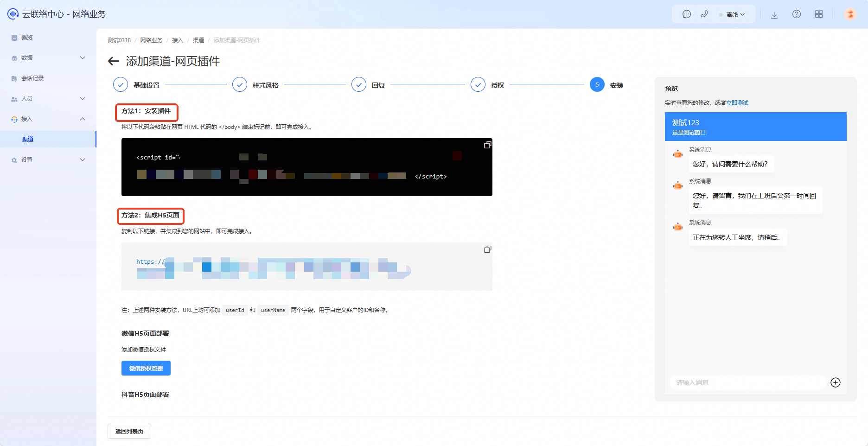
Task: Click bot avatar beside 正在为您转人工坐席
Action: [678, 227]
